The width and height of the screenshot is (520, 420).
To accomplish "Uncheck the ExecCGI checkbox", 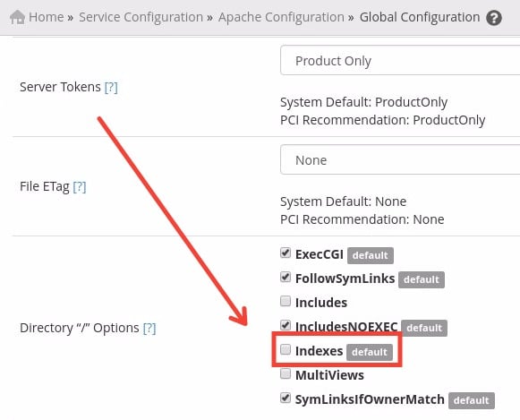I will tap(286, 253).
